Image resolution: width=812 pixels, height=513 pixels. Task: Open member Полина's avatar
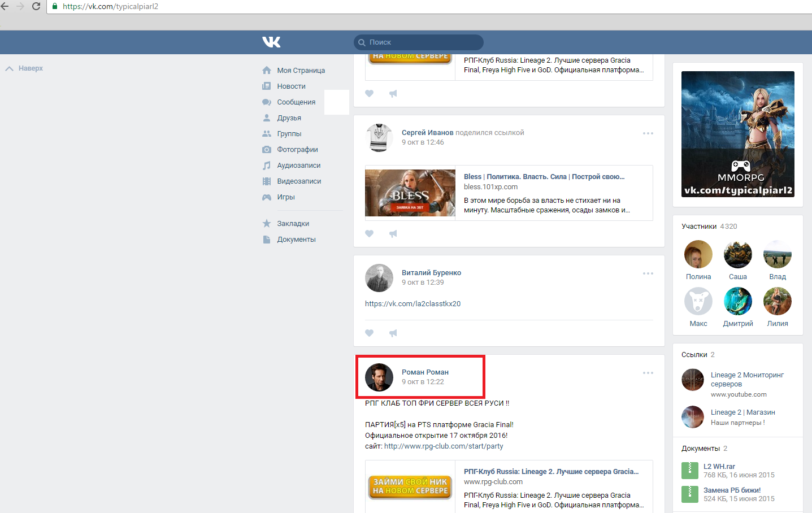point(698,254)
